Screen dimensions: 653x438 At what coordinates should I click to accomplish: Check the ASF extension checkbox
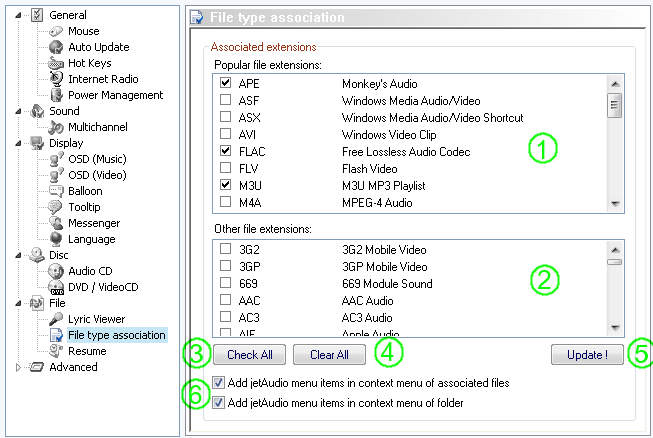point(225,100)
